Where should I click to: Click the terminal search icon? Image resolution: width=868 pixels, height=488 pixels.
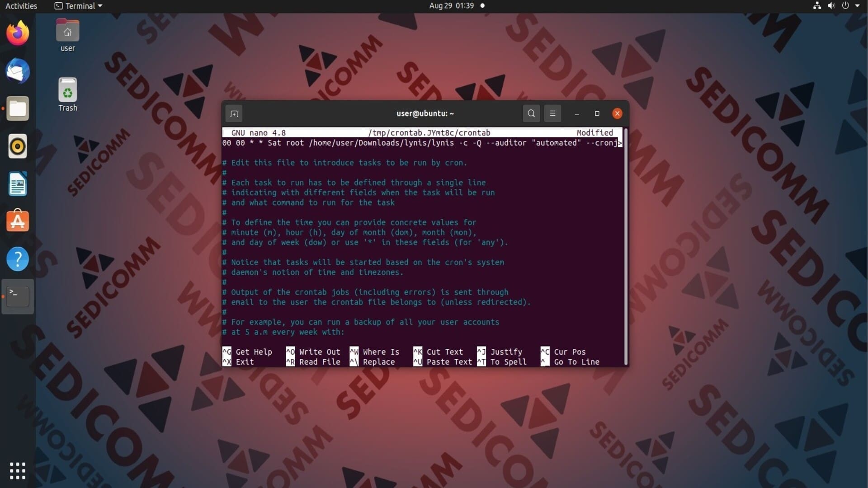point(531,113)
